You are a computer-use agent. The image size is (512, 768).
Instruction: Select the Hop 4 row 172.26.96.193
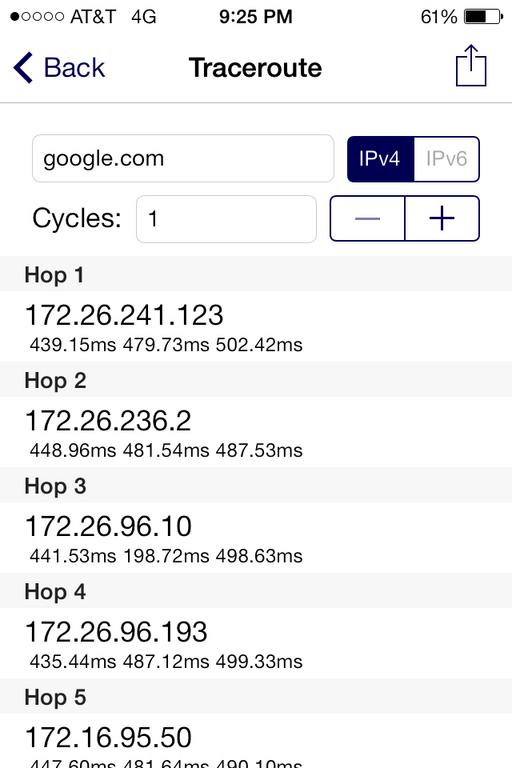[x=256, y=643]
